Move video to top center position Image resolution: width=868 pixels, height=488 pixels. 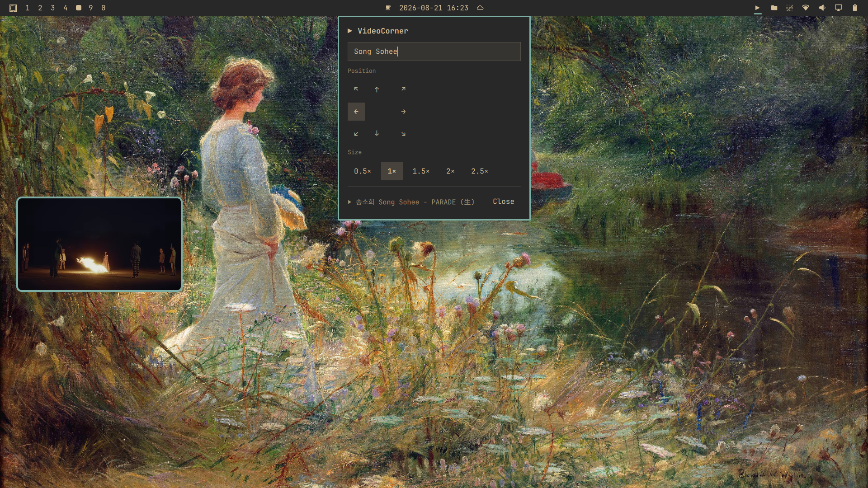click(x=377, y=89)
